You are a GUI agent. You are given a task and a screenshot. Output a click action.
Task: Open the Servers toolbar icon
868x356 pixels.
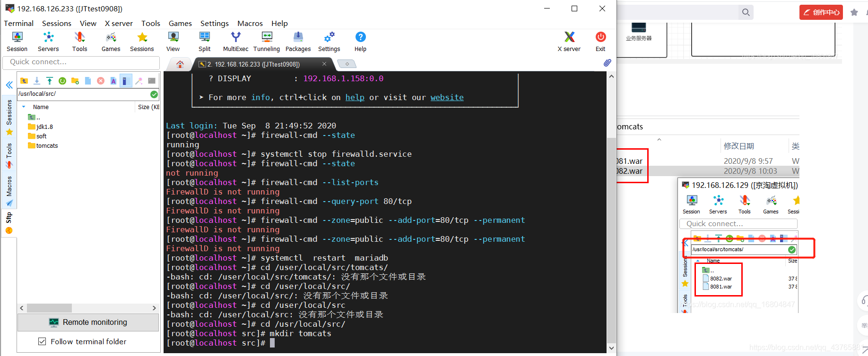[x=48, y=42]
